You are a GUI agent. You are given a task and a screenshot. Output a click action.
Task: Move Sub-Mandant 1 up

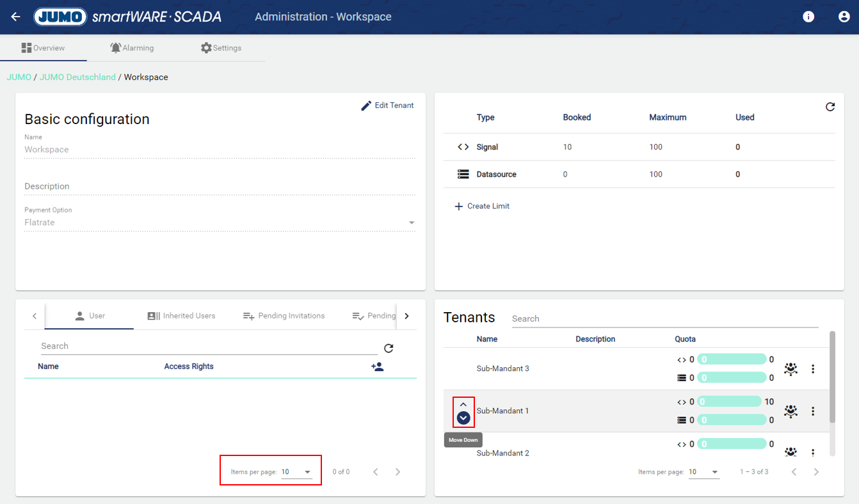[463, 404]
